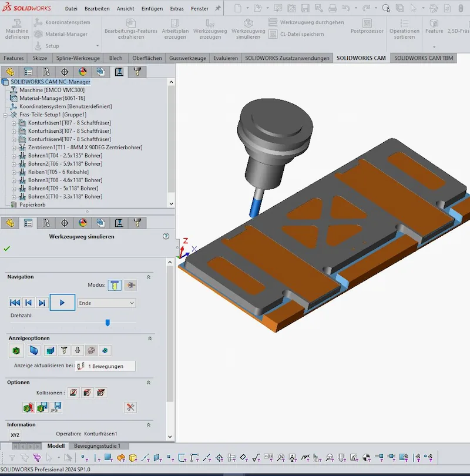Switch to the Evaluieren tab
The width and height of the screenshot is (470, 476).
(x=226, y=58)
